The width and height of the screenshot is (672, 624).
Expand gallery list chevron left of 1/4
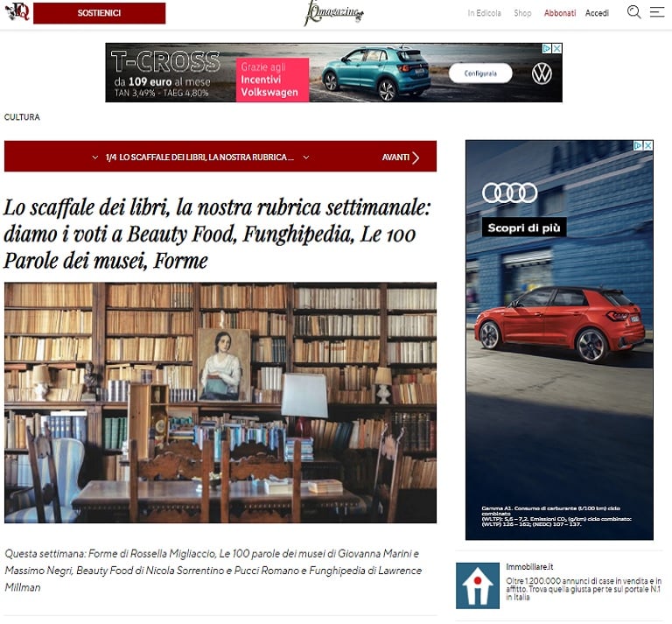(95, 158)
